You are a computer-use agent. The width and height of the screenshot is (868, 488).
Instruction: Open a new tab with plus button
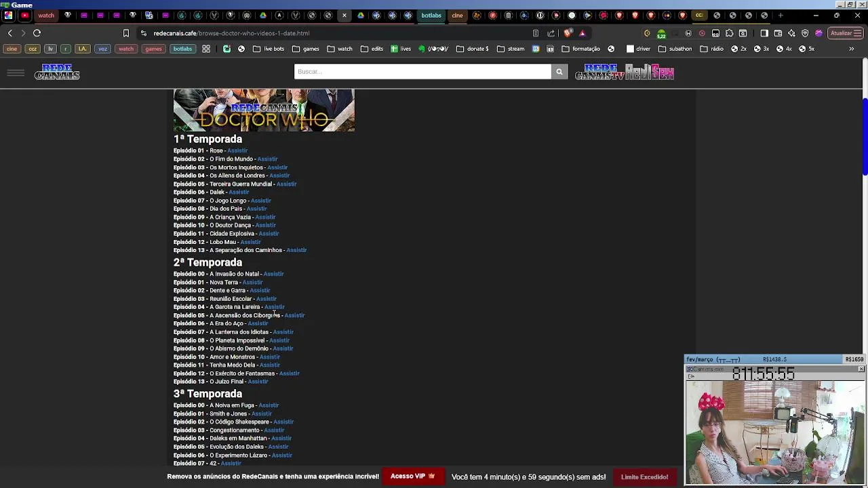[781, 15]
